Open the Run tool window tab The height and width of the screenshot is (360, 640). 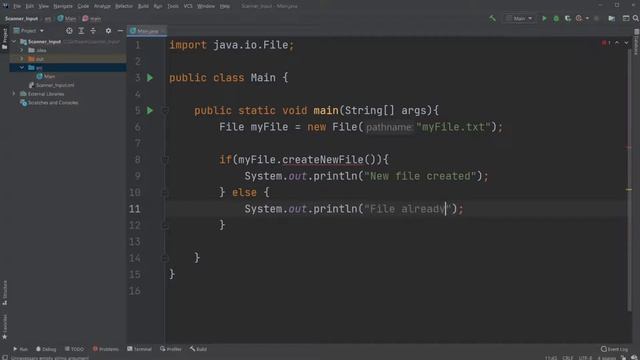coord(20,349)
